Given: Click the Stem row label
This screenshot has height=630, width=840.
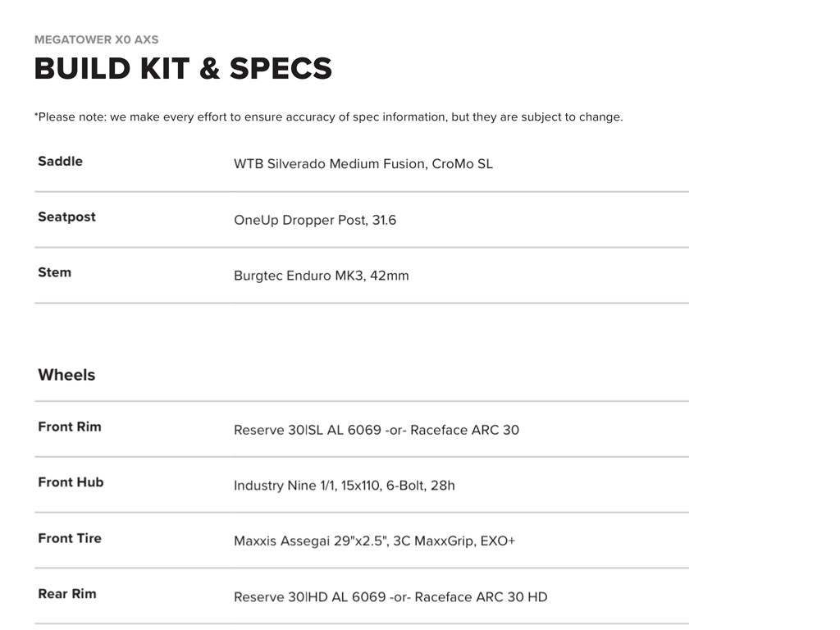Looking at the screenshot, I should pos(54,272).
